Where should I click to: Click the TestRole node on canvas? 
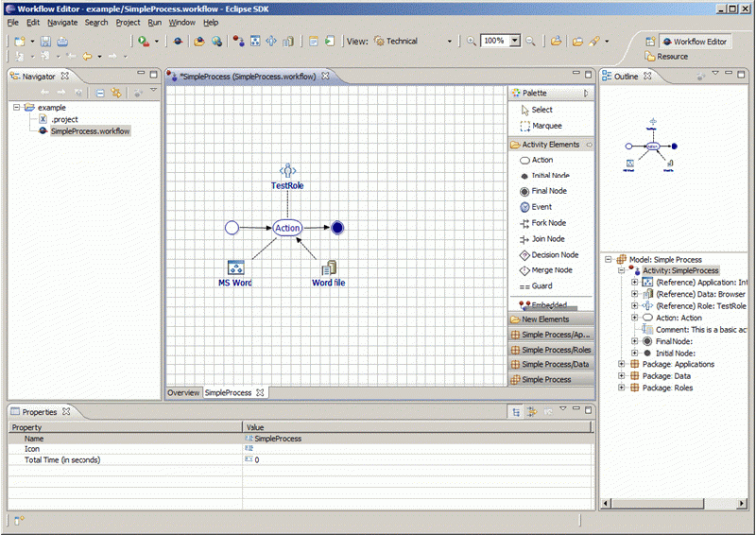[x=287, y=177]
